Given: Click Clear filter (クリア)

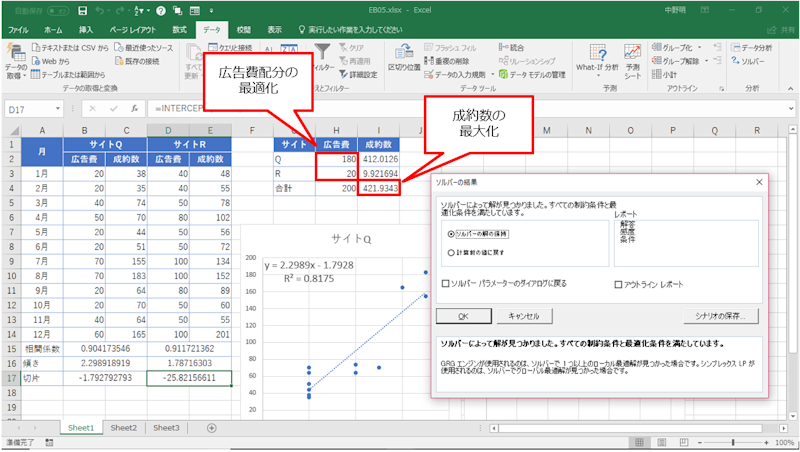Looking at the screenshot, I should click(x=352, y=48).
